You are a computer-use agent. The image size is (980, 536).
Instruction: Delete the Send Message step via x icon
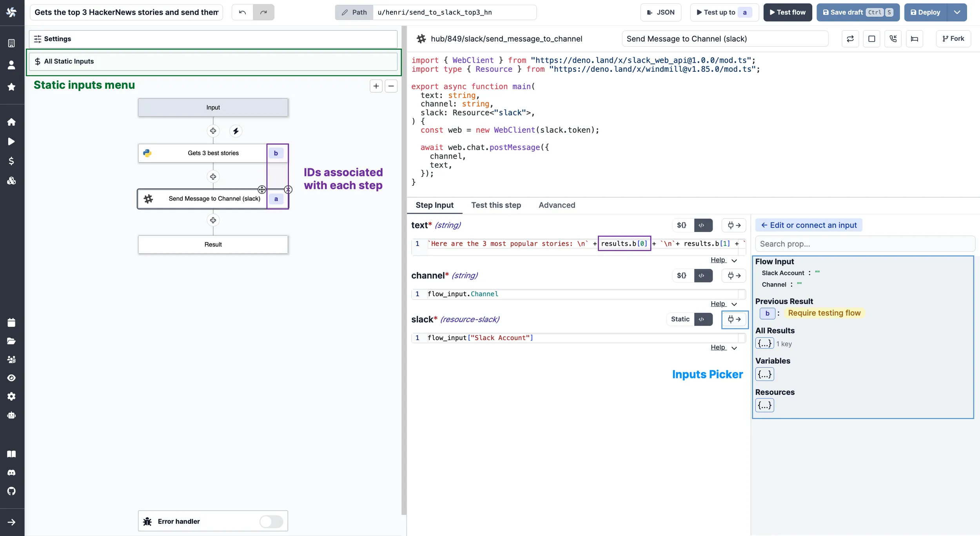point(288,190)
